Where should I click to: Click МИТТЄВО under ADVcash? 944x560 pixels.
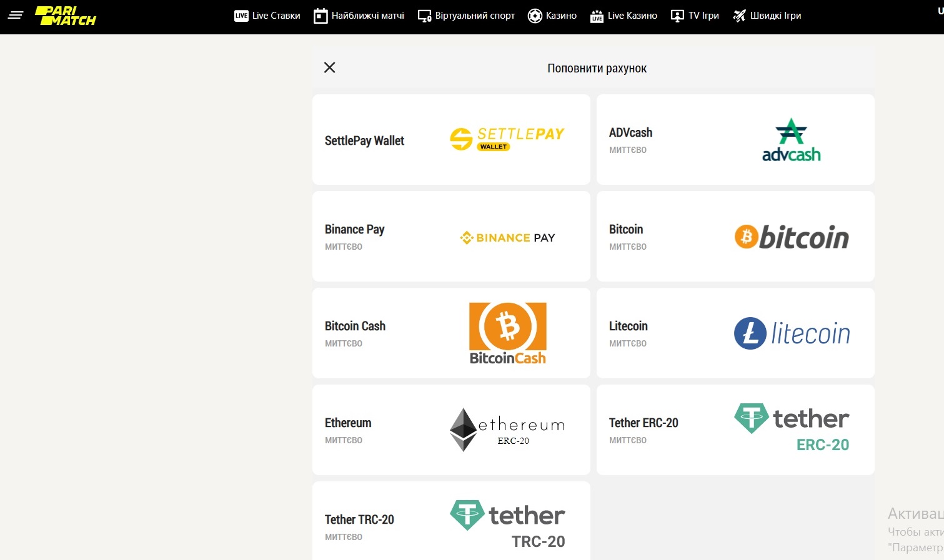click(628, 150)
